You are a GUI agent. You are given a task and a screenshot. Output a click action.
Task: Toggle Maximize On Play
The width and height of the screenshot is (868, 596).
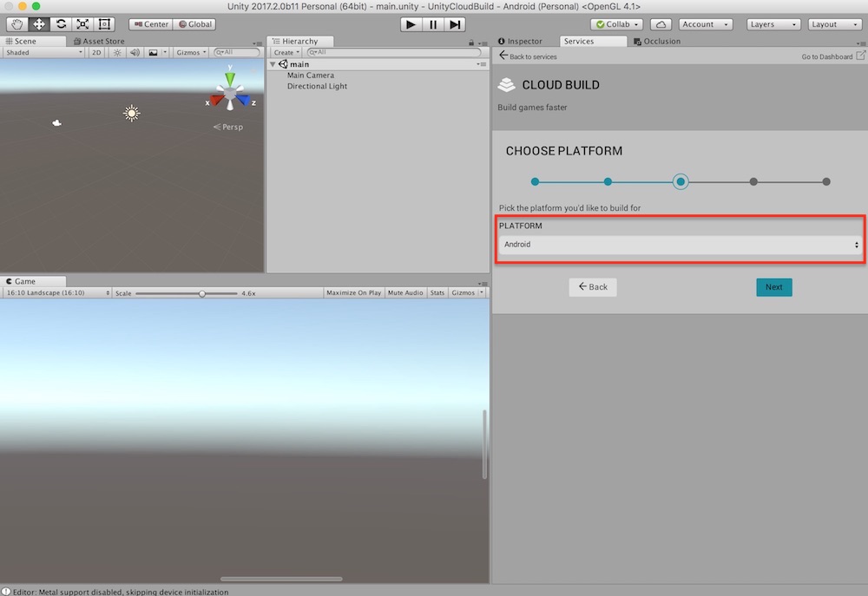coord(353,292)
